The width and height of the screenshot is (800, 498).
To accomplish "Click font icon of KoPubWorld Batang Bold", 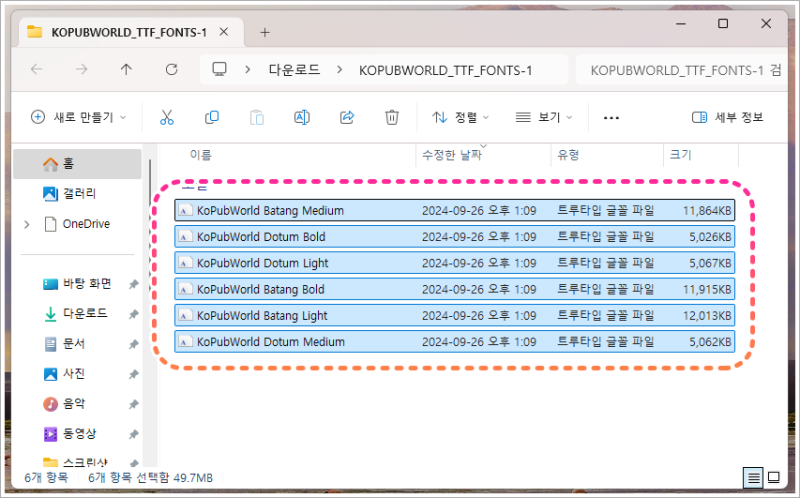I will 184,289.
